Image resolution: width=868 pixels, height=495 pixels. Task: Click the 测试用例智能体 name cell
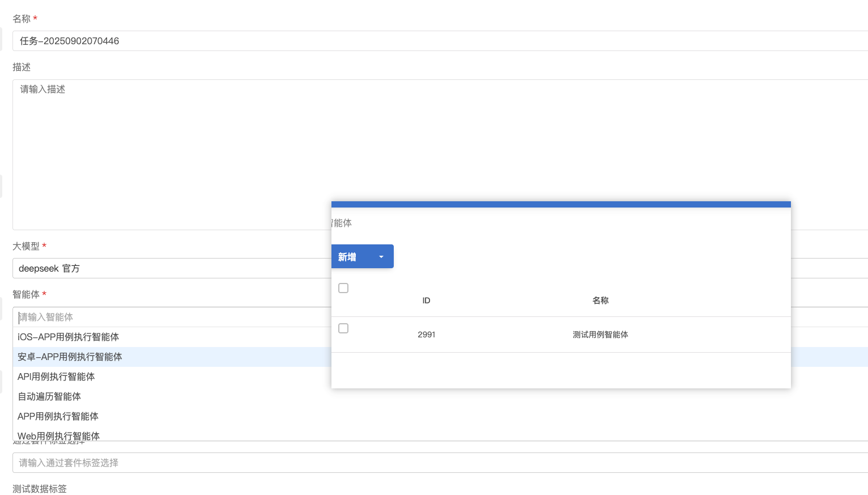[x=601, y=335]
